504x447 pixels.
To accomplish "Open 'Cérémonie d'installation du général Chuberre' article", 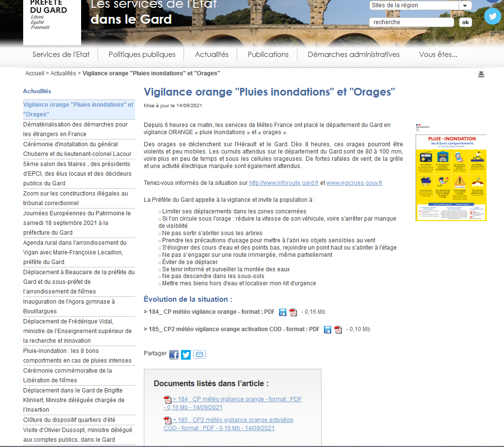I will click(x=79, y=149).
